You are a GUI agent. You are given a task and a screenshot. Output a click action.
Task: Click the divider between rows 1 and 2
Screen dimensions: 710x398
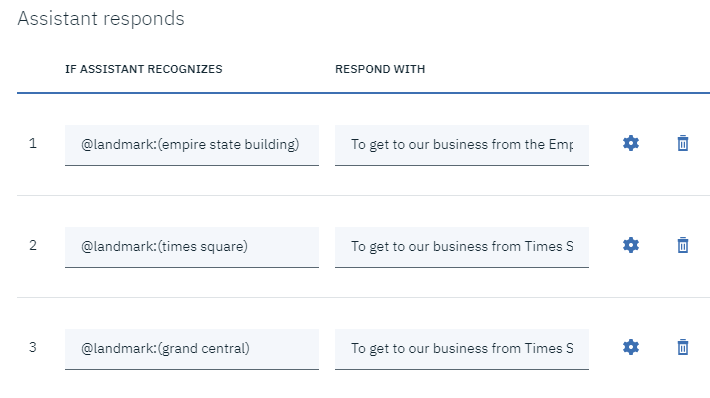click(x=364, y=196)
